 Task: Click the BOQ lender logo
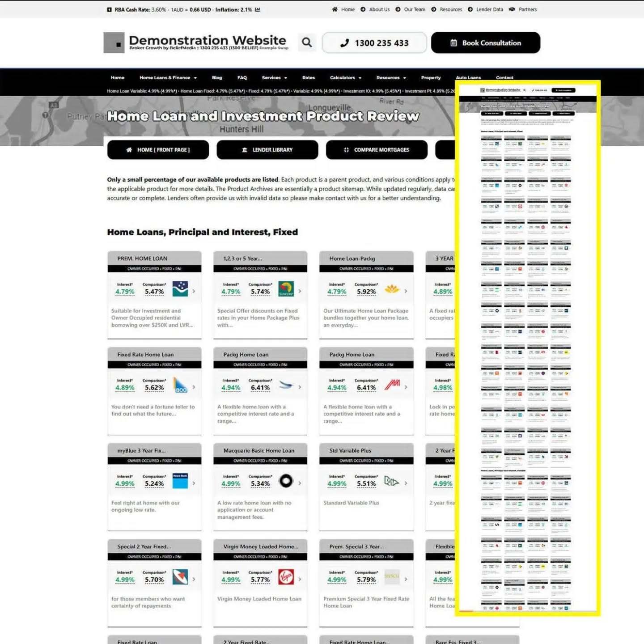click(x=180, y=385)
